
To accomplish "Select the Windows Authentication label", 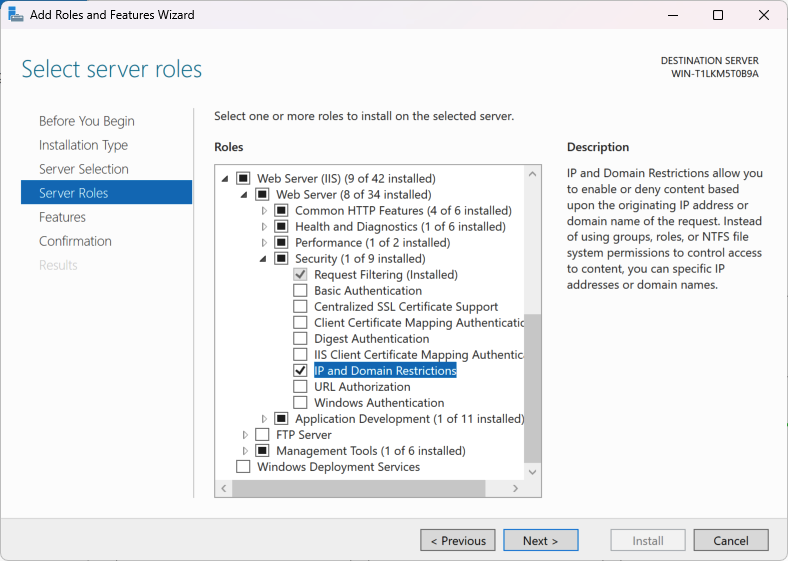I will point(379,403).
